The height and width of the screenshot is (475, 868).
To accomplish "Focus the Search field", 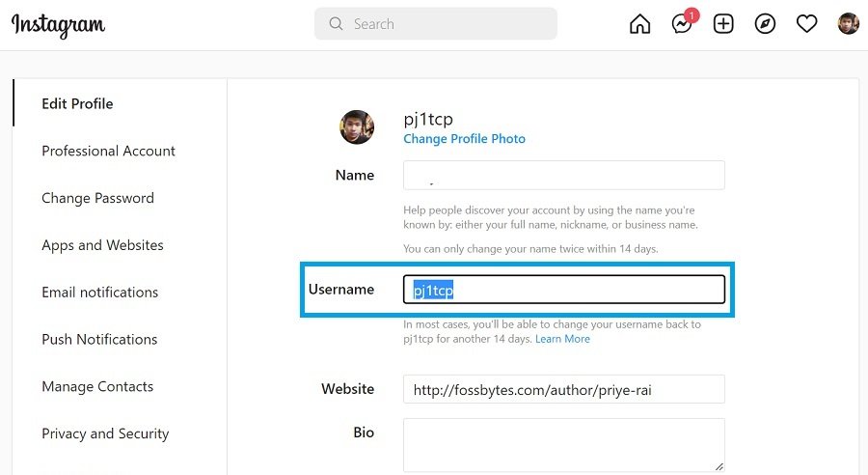I will coord(436,24).
